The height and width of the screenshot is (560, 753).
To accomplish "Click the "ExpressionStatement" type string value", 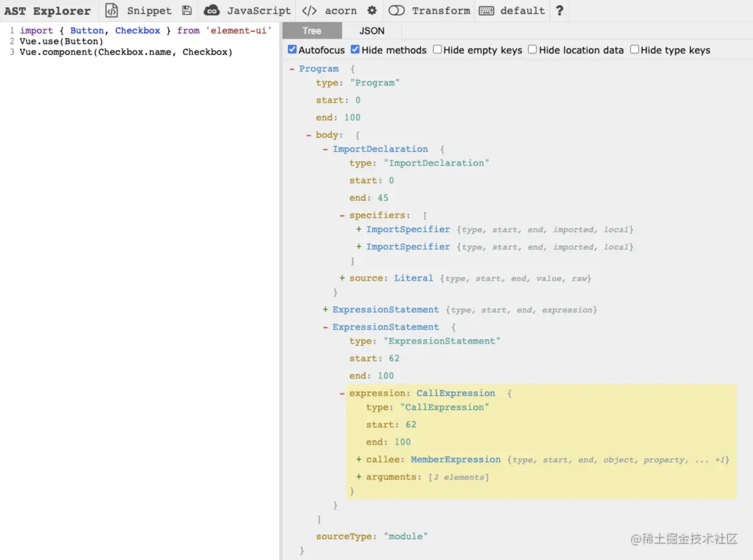I will tap(442, 341).
